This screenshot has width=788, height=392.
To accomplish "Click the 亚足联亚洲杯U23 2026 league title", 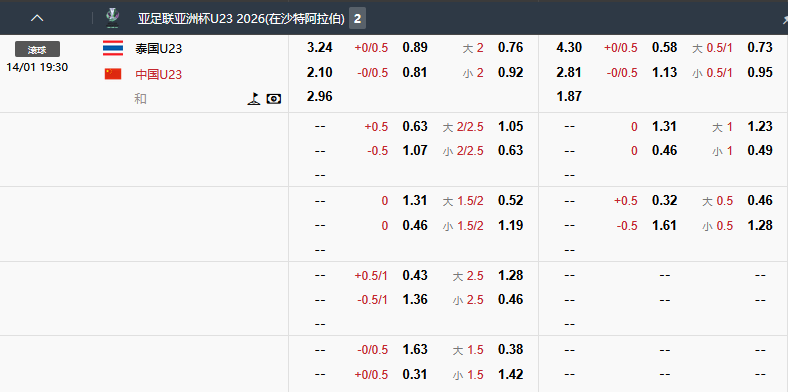I will (x=241, y=19).
